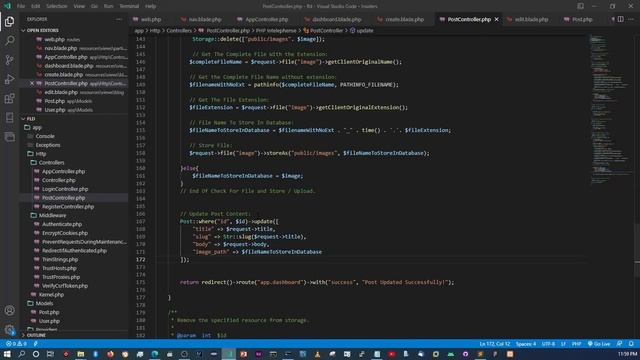Switch to the dashboard.blade.php editor tab
The image size is (640, 360).
(336, 19)
